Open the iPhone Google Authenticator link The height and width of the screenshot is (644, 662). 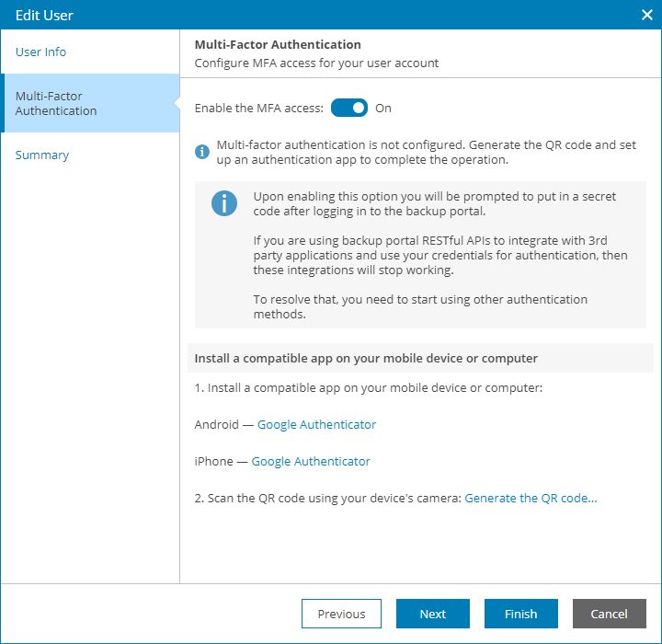point(311,461)
